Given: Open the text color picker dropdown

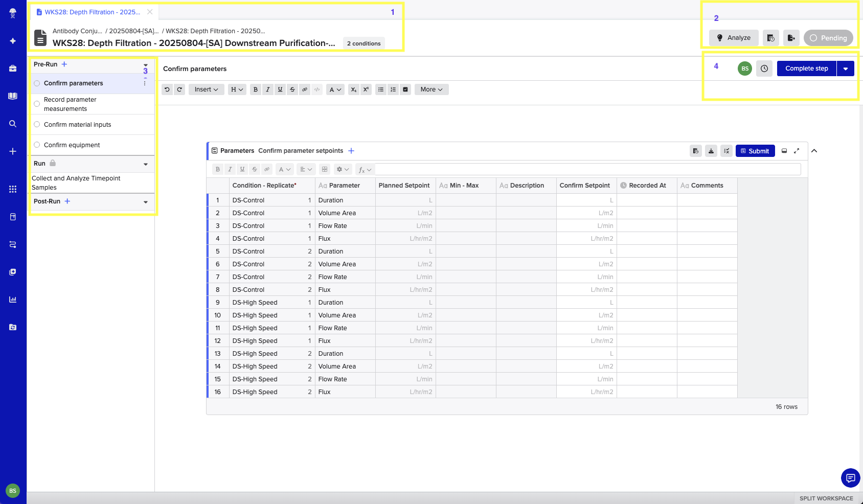Looking at the screenshot, I should [335, 89].
